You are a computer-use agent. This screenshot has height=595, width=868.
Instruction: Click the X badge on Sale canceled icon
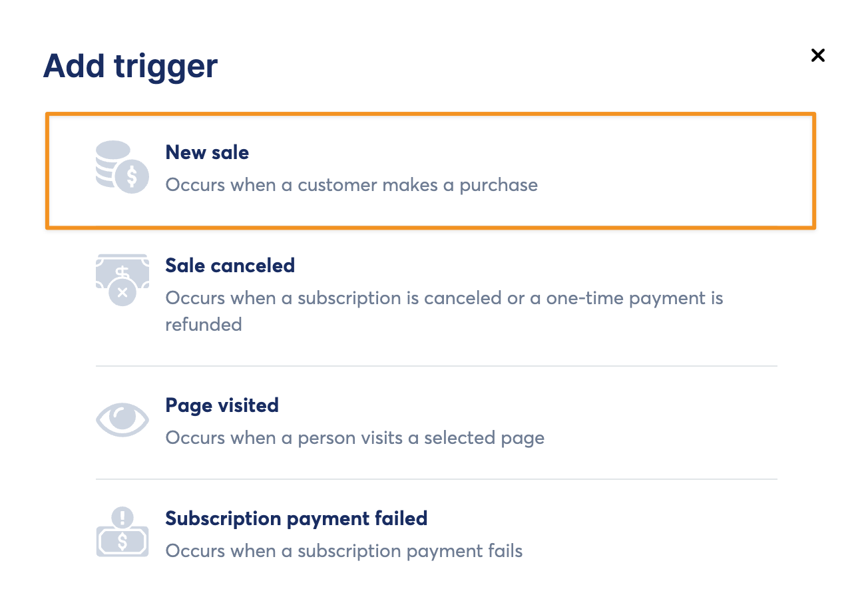(x=122, y=292)
